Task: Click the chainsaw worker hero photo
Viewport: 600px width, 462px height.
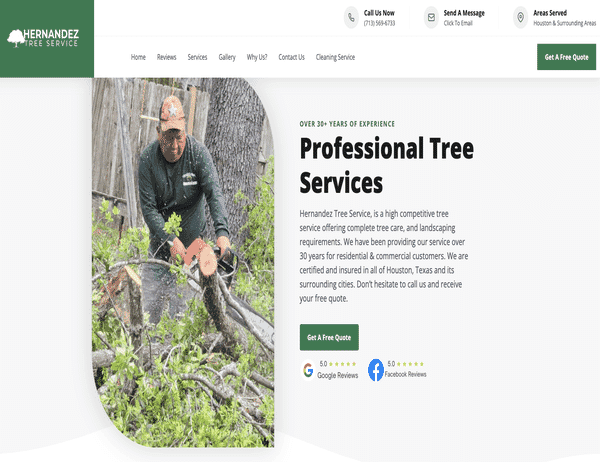Action: pos(183,263)
